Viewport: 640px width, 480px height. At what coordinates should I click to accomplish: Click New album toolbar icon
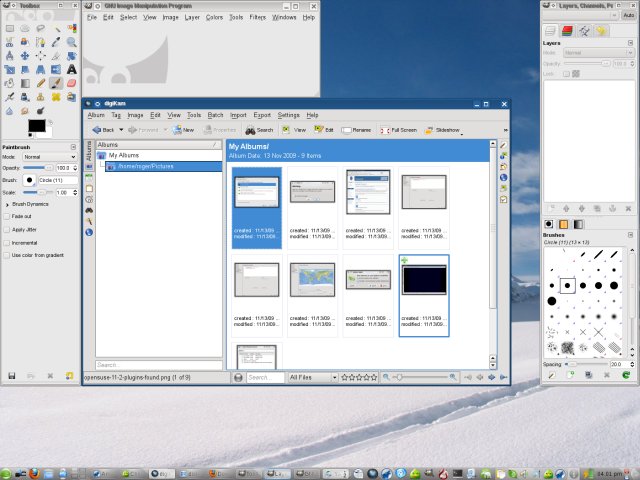point(182,130)
